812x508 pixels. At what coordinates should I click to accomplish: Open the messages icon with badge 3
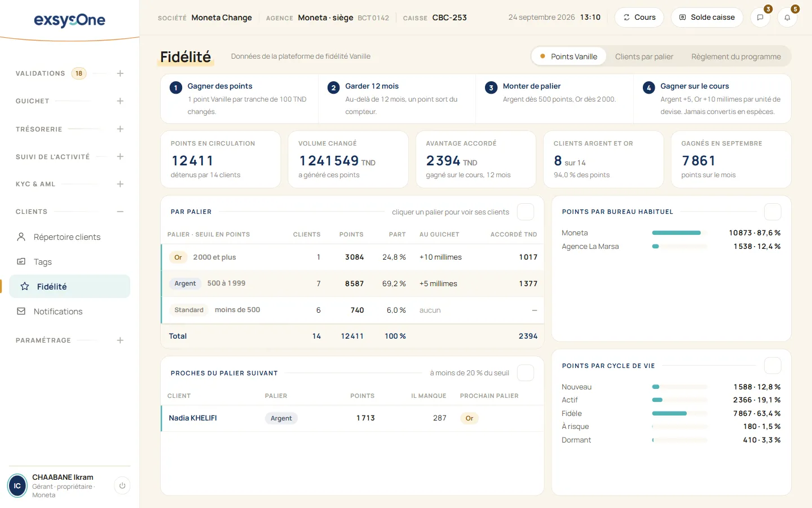(760, 17)
